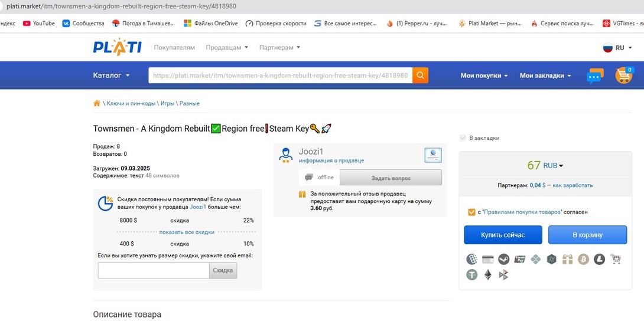Open как заработать link
644x321 pixels.
tap(573, 185)
